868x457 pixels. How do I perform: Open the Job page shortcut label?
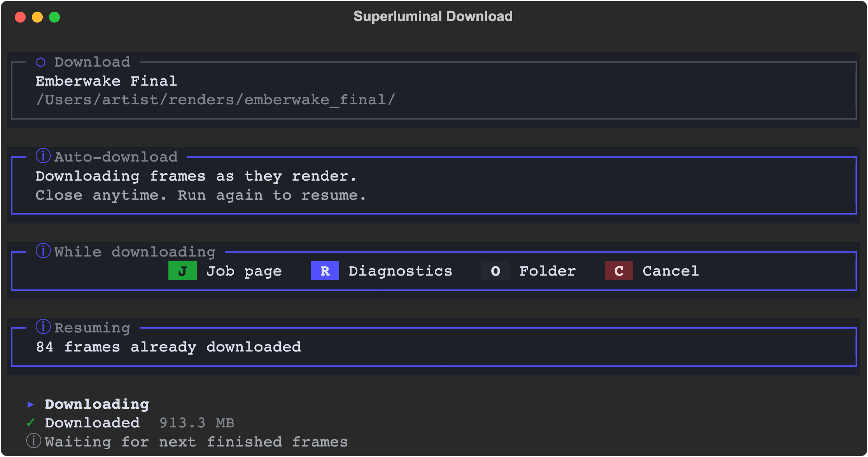tap(244, 271)
